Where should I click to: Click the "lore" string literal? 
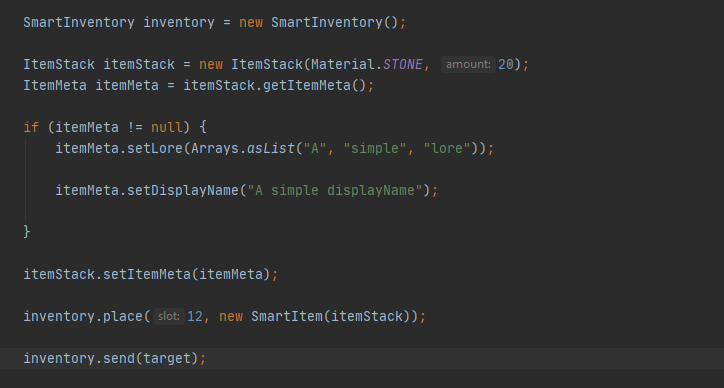point(447,149)
